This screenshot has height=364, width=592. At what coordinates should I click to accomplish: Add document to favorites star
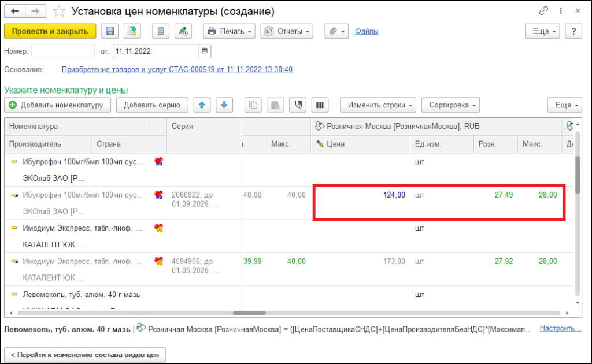[x=58, y=12]
